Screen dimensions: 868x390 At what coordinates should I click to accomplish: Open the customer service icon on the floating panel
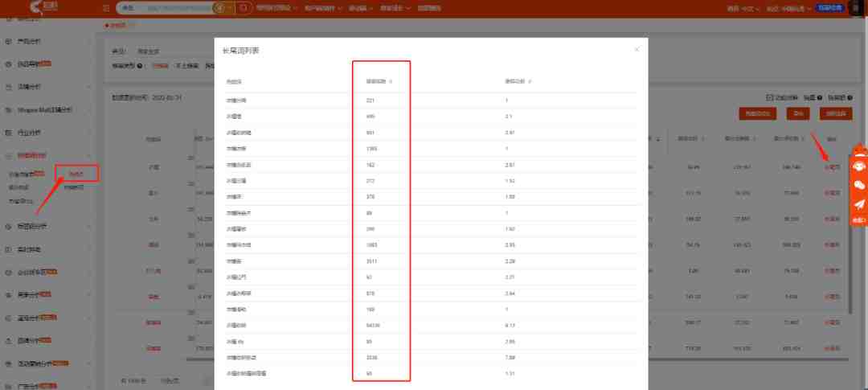pos(859,166)
